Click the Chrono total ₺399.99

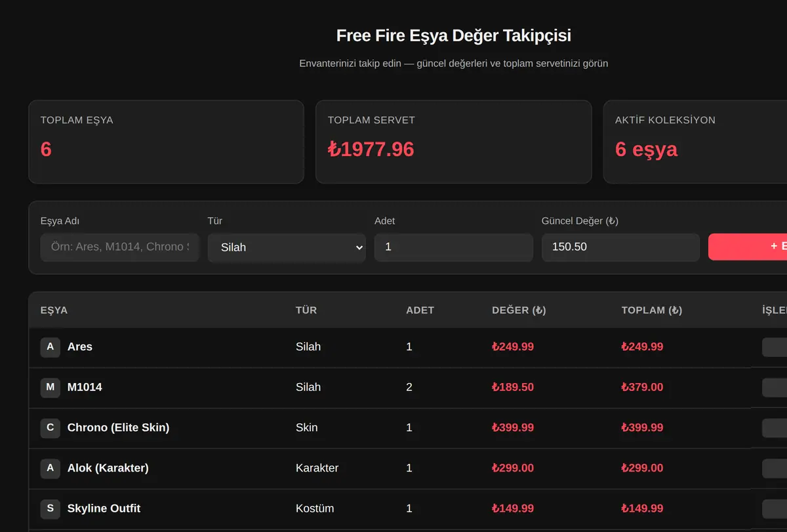[642, 428]
